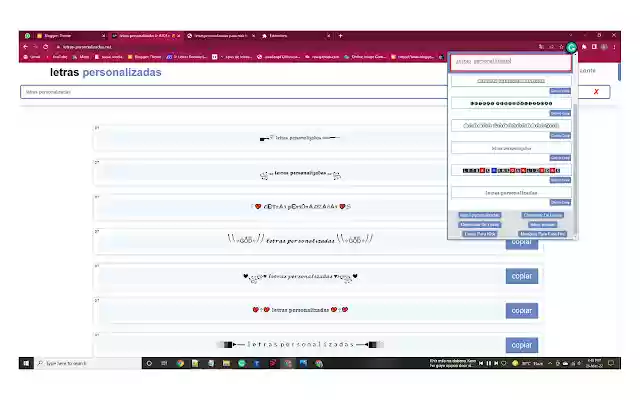
Task: Go back to the previous page
Action: [x=25, y=47]
